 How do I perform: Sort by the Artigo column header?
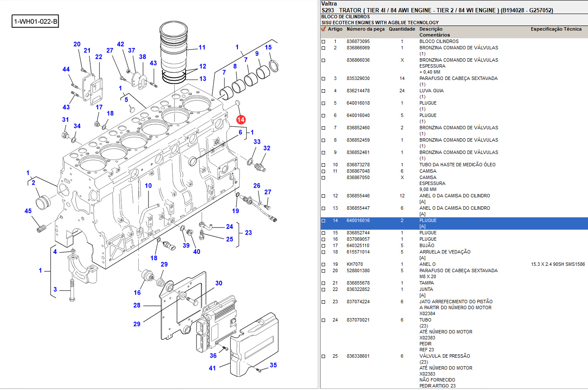335,29
